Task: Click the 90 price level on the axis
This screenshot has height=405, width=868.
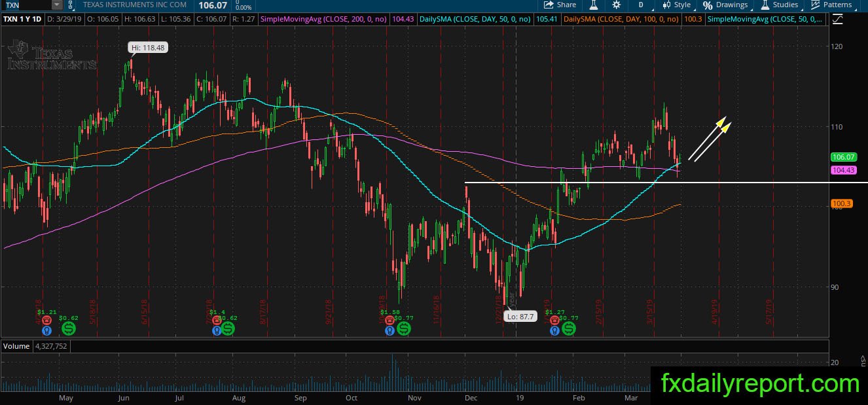Action: (836, 287)
